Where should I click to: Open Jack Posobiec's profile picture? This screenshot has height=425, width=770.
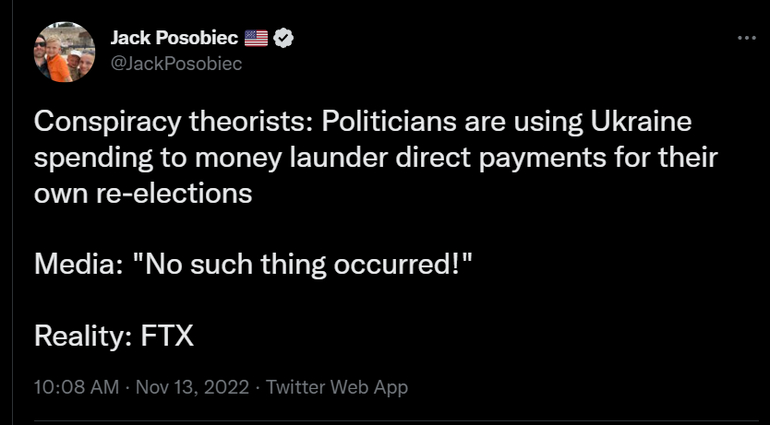click(x=65, y=52)
